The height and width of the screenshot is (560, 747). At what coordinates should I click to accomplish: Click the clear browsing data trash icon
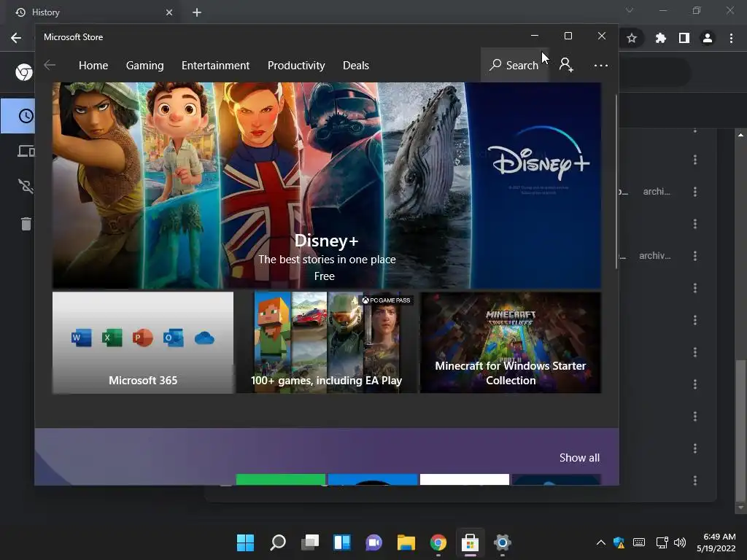26,223
